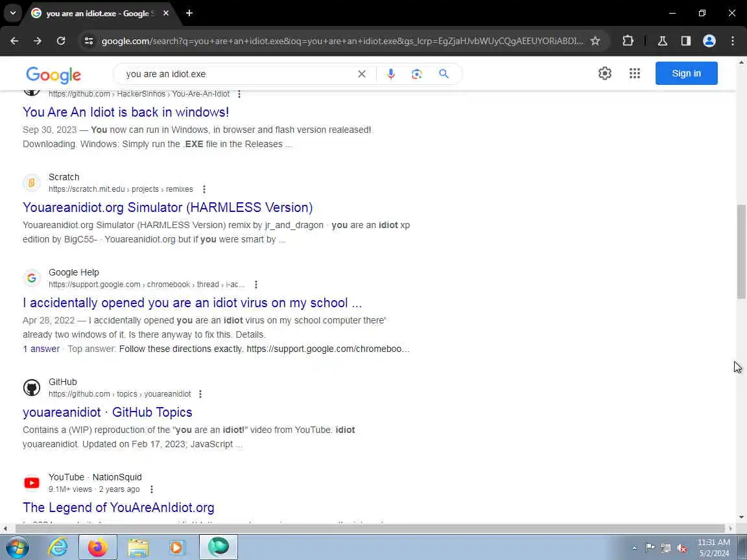This screenshot has height=560, width=747.
Task: Go back to previous page
Action: (x=14, y=41)
